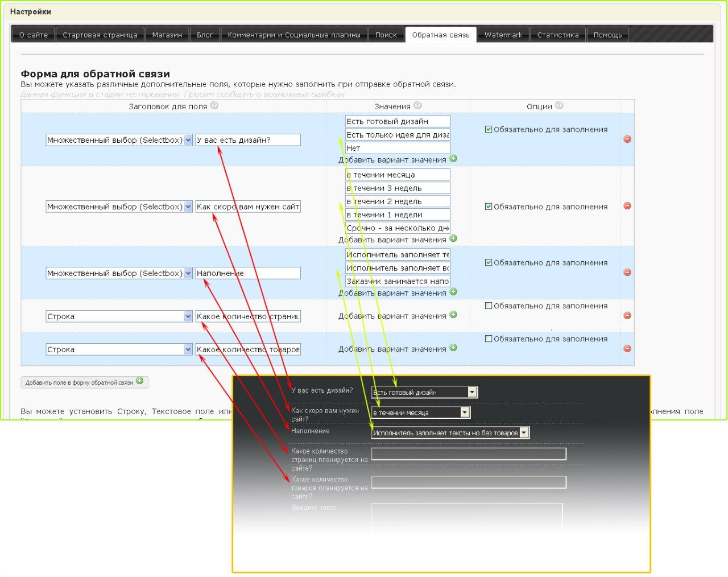
Task: Show help tooltip for 'Опции' column
Action: (x=559, y=105)
